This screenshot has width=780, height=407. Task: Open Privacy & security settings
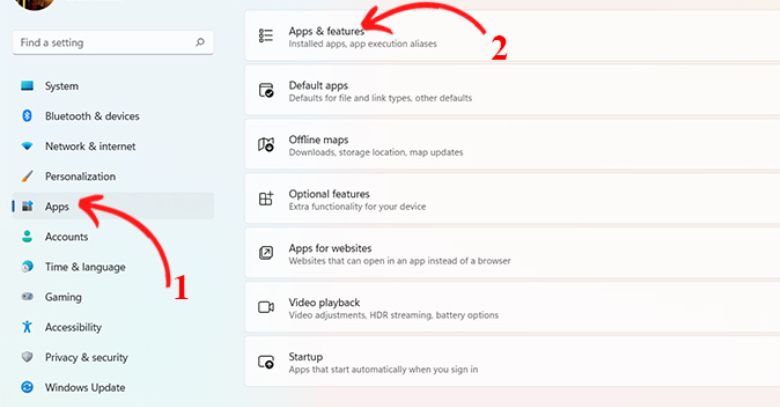pyautogui.click(x=113, y=357)
